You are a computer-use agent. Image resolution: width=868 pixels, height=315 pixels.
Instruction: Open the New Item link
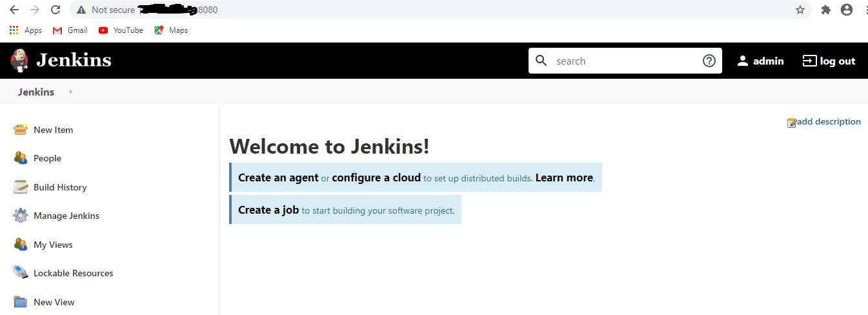click(53, 130)
